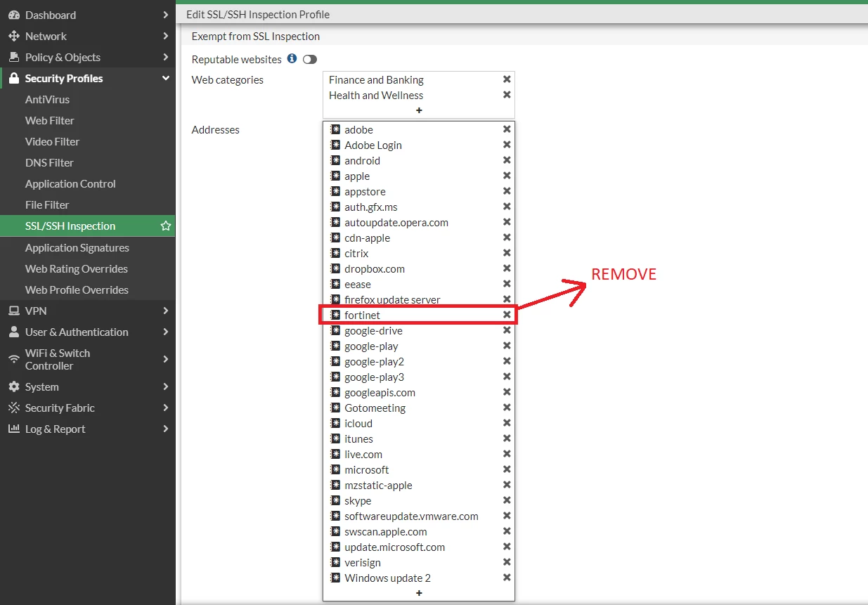The width and height of the screenshot is (868, 605).
Task: Enable the Reputable websites toggle
Action: click(310, 60)
